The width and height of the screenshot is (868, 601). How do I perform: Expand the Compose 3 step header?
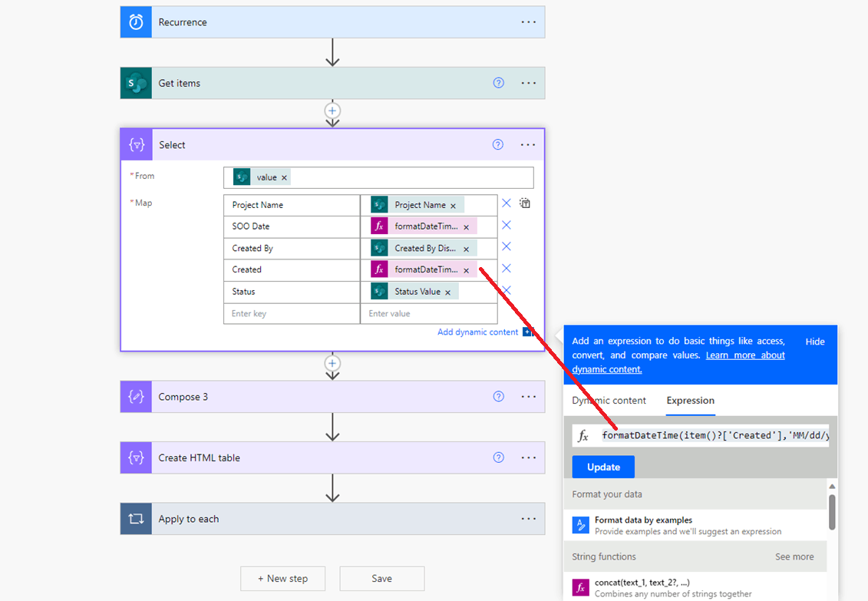coord(333,397)
